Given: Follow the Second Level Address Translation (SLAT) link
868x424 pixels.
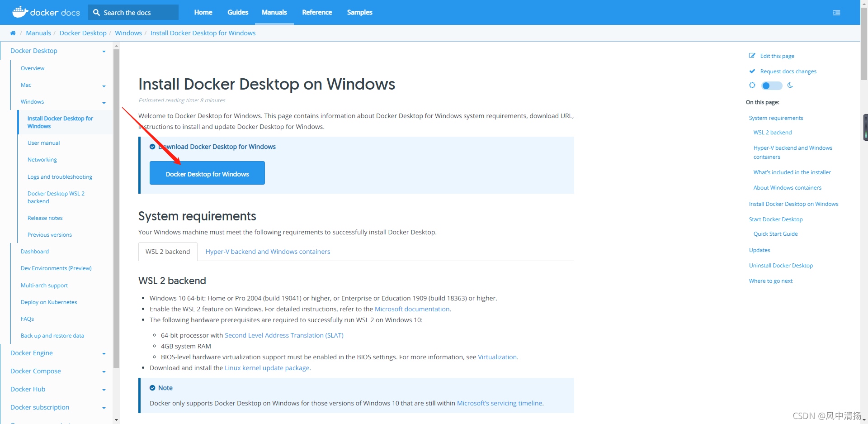Looking at the screenshot, I should 284,335.
